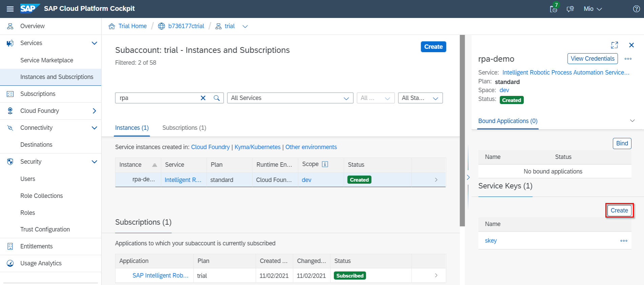Open Intelligent Robotic Process Automation Service link

[566, 73]
